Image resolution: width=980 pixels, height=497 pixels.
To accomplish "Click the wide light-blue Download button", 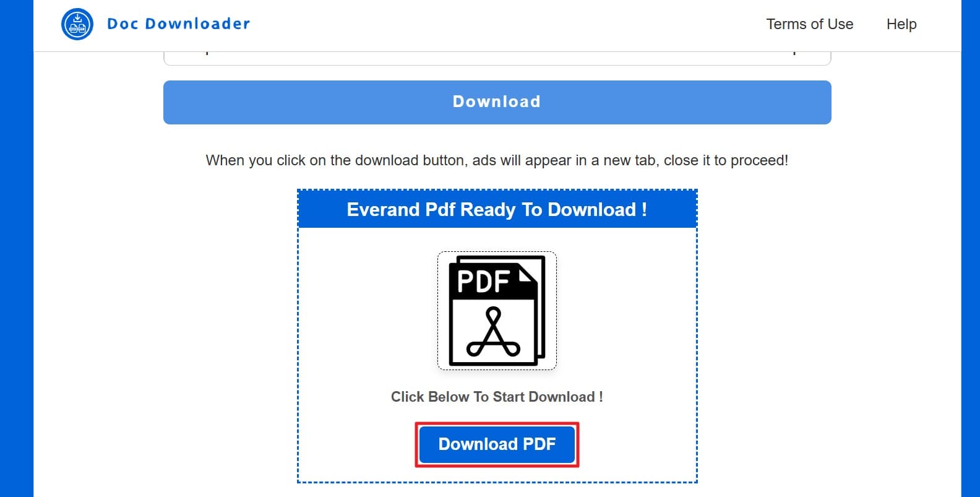I will [x=497, y=102].
